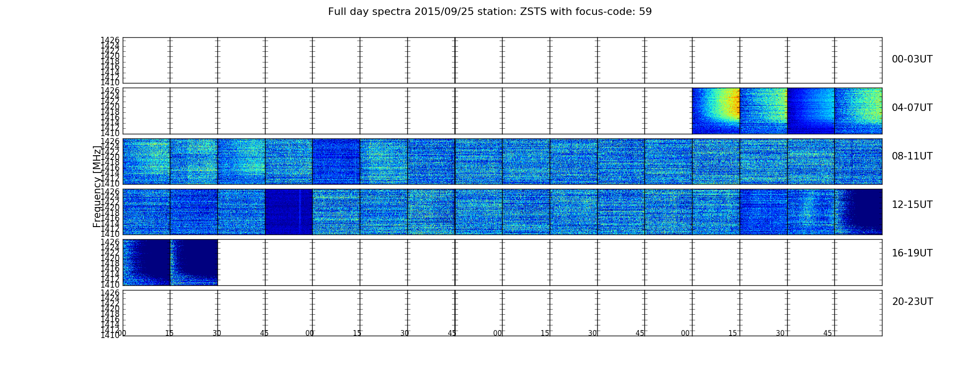The image size is (980, 373).
Task: Click the last spectrum segment of the 08-11UT row
Action: pos(858,161)
